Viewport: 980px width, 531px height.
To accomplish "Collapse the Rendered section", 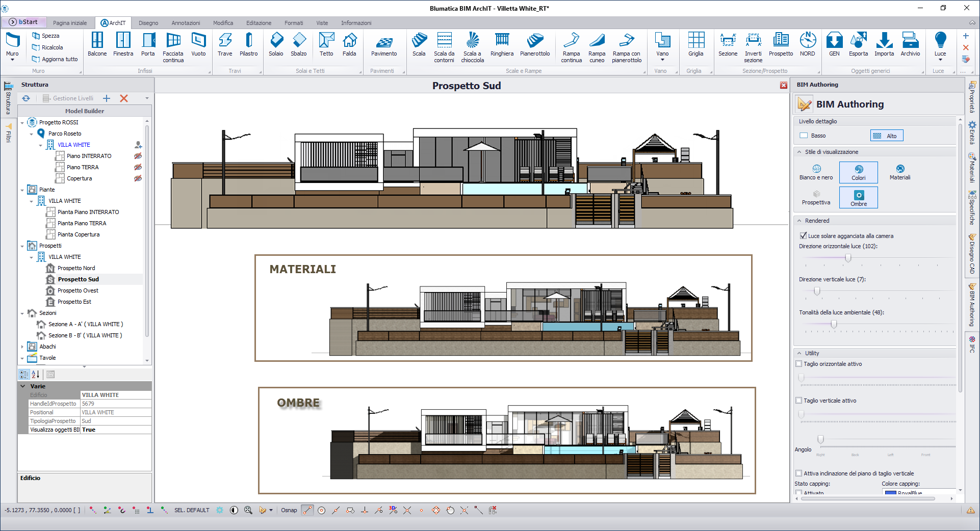I will coord(800,221).
